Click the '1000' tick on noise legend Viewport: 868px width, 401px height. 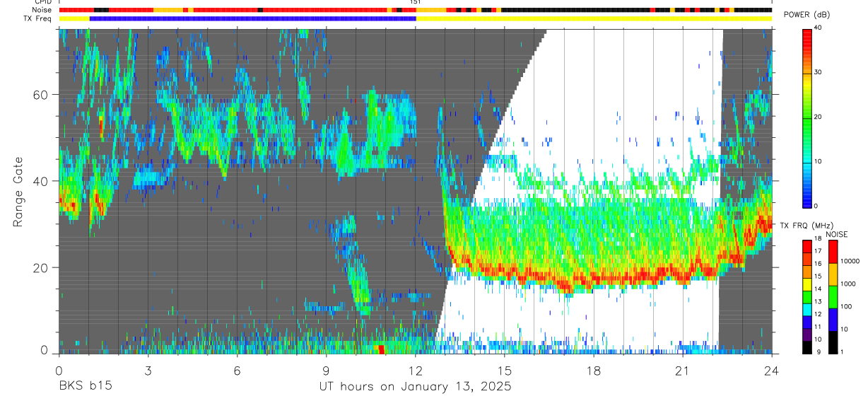(x=848, y=284)
